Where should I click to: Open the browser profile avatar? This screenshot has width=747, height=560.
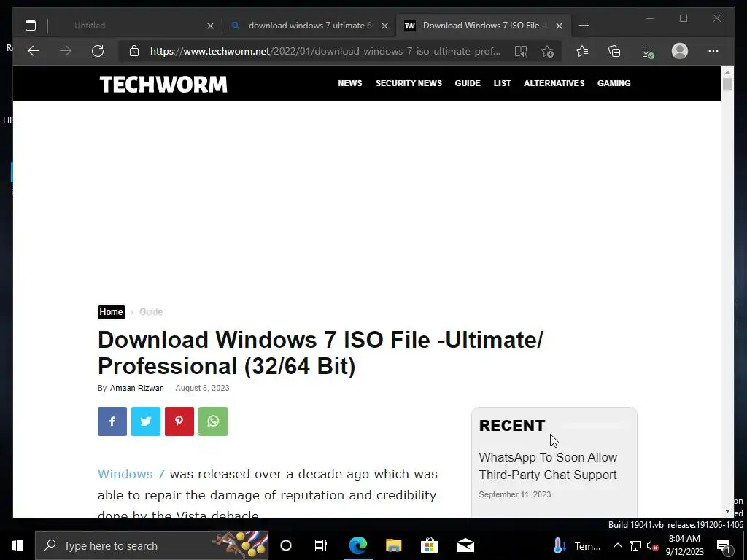[680, 51]
